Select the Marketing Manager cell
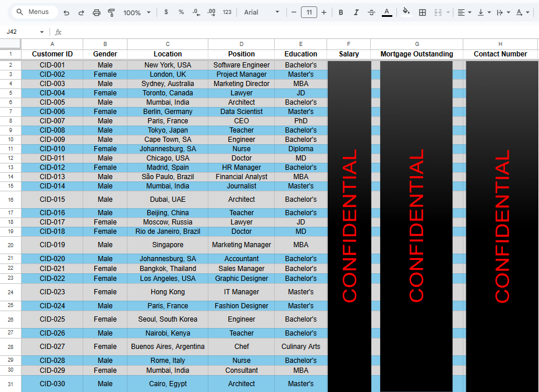The width and height of the screenshot is (539, 392). tap(242, 245)
